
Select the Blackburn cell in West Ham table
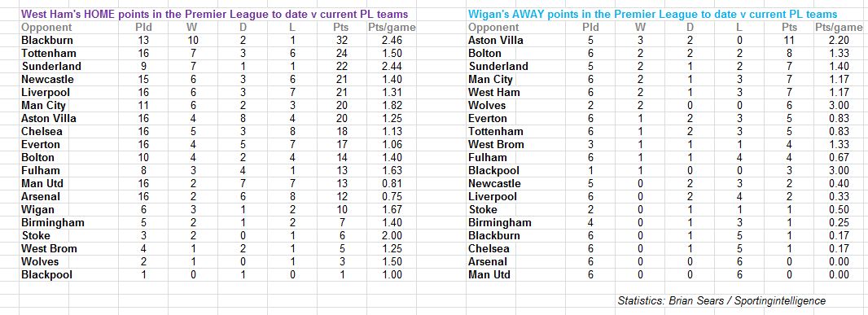(x=47, y=41)
